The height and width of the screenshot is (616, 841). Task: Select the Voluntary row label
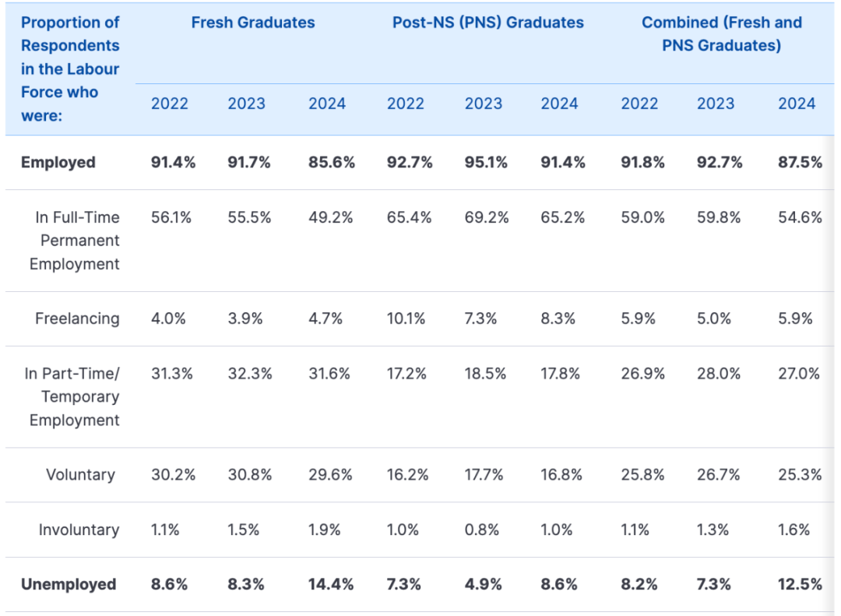click(80, 474)
